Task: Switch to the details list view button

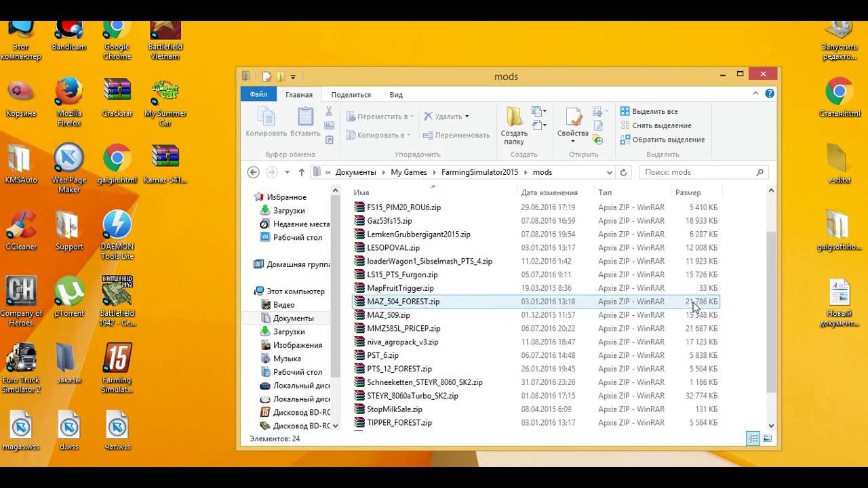Action: [x=753, y=439]
